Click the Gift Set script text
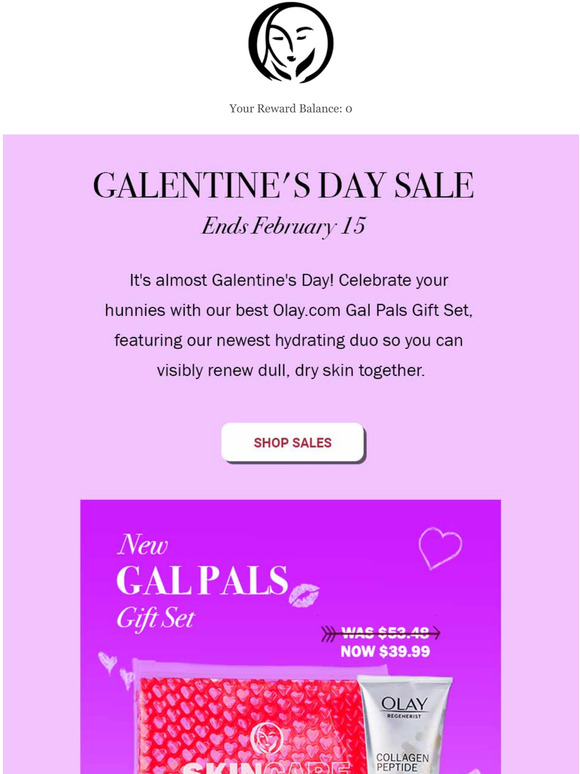Viewport: 580px width, 774px height. click(x=155, y=619)
